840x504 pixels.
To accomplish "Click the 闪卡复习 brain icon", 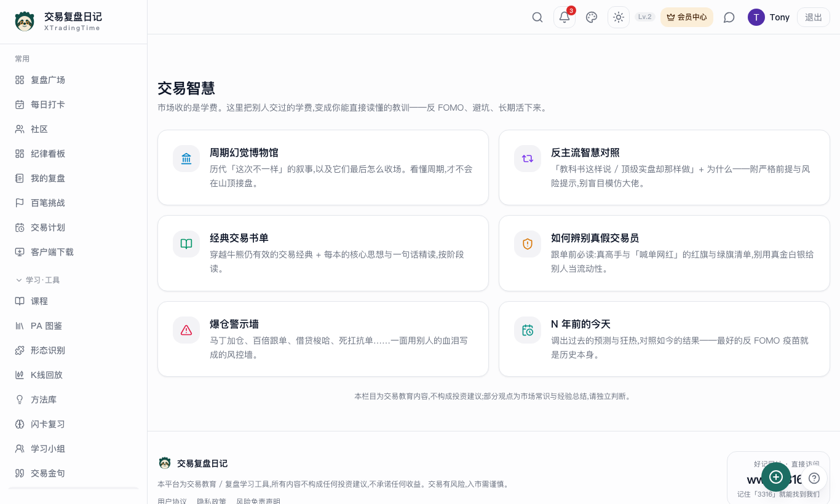I will pos(20,424).
